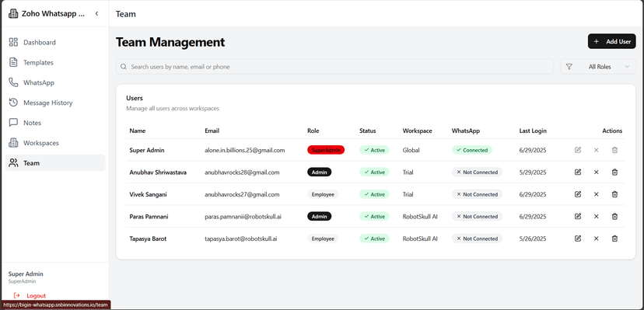Navigate to Notes
Image resolution: width=644 pixels, height=310 pixels.
pos(55,123)
